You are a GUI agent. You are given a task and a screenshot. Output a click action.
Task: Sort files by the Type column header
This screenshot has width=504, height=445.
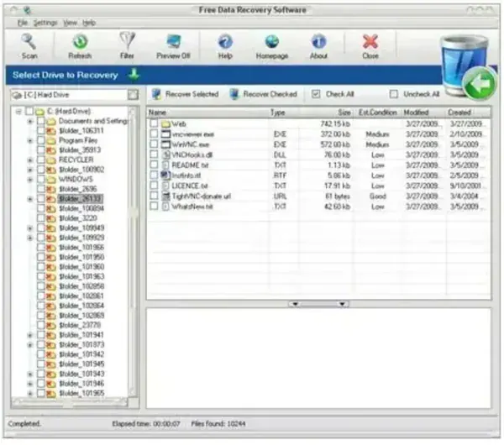click(x=284, y=113)
